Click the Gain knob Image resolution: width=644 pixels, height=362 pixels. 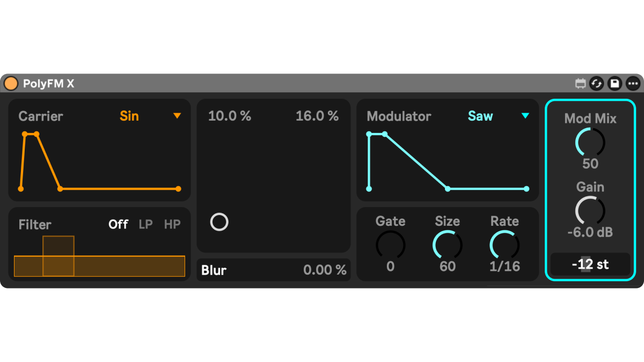tap(590, 211)
